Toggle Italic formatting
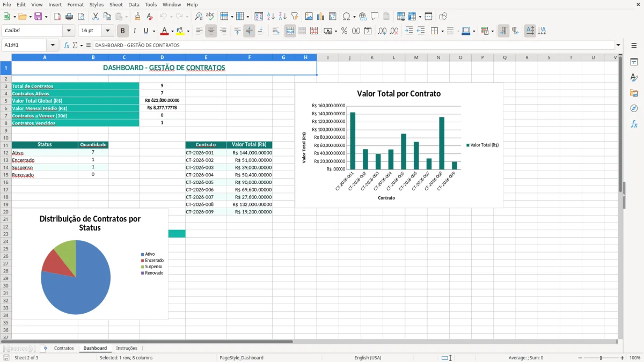This screenshot has height=362, width=644. coord(135,31)
